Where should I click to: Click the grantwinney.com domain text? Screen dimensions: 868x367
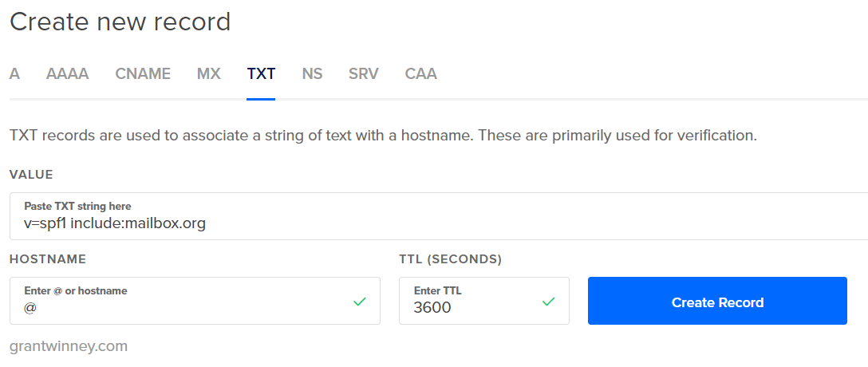coord(69,346)
